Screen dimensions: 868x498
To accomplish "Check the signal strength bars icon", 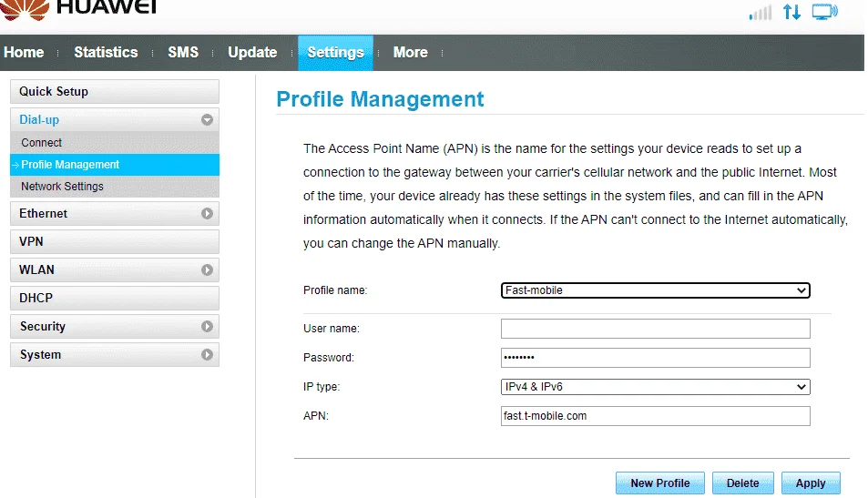I will tap(760, 12).
